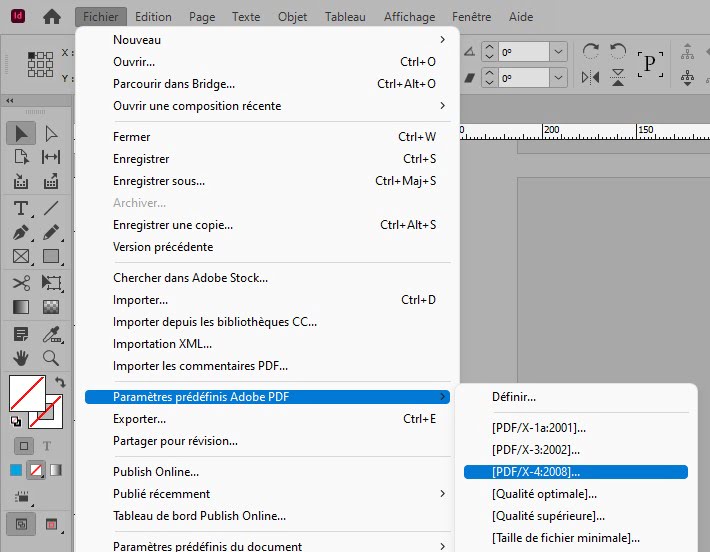Open the rotation angle dropdown
The width and height of the screenshot is (710, 552).
pos(558,51)
